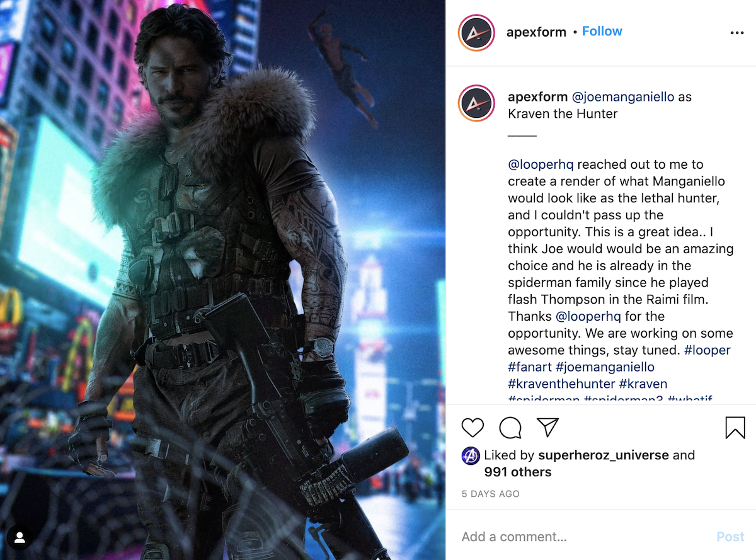Screen dimensions: 756x560
Task: Click the superheroz_universe liker avatar
Action: point(471,455)
